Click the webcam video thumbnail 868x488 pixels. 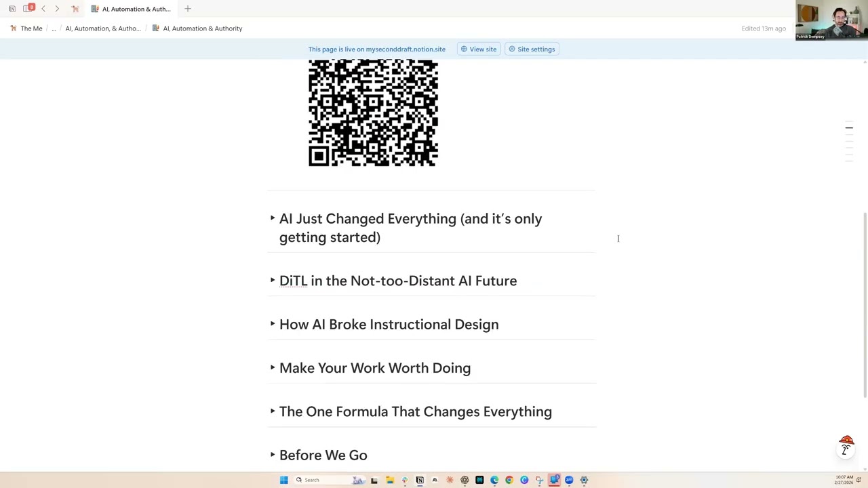pyautogui.click(x=831, y=20)
